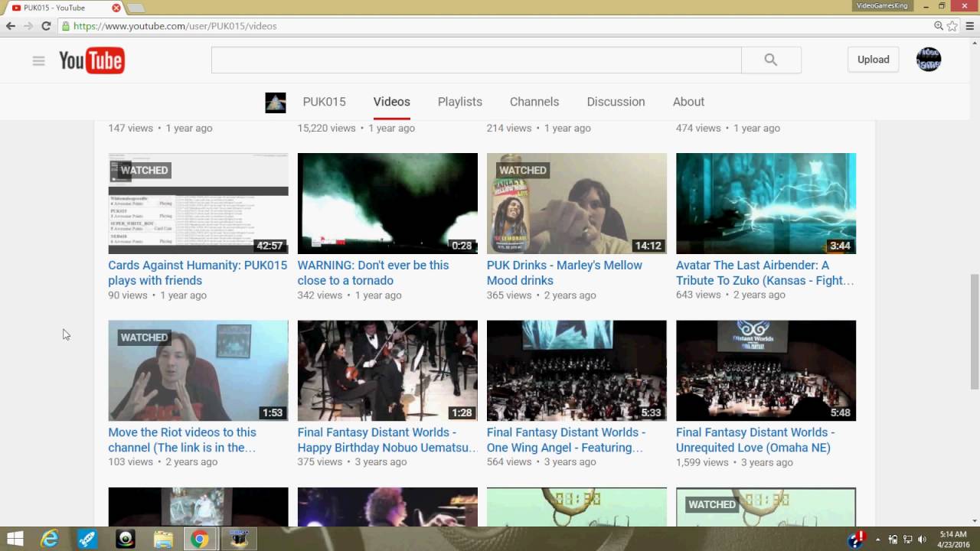Open Move the Riot videos thumbnail

point(198,370)
